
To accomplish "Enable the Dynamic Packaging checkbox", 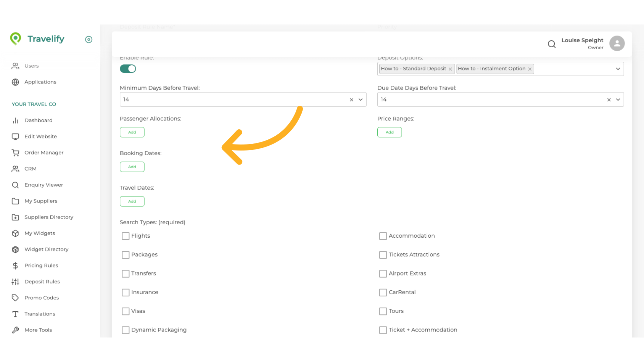I will click(x=125, y=330).
